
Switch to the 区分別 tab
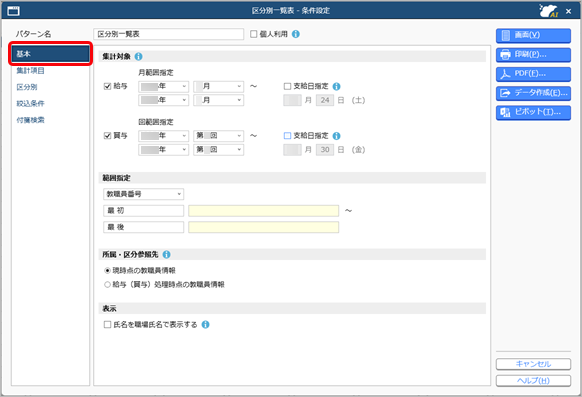27,87
